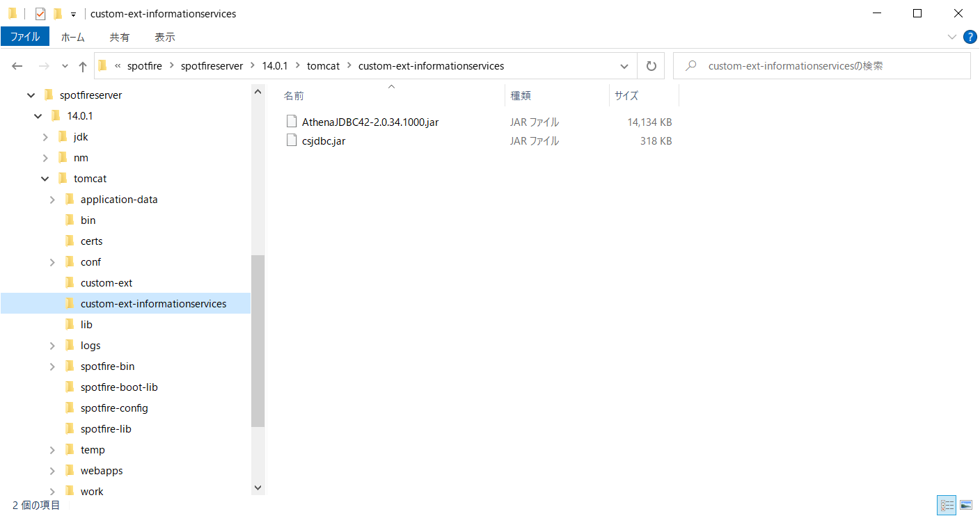Click the logs folder icon in tree
The image size is (980, 516).
pyautogui.click(x=69, y=346)
